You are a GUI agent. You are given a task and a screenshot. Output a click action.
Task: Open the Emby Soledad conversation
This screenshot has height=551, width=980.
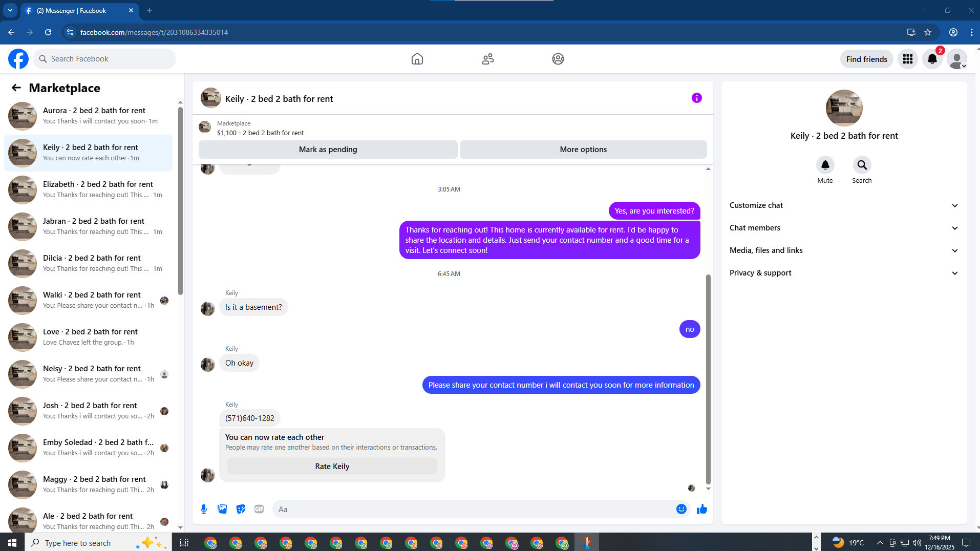pyautogui.click(x=88, y=448)
